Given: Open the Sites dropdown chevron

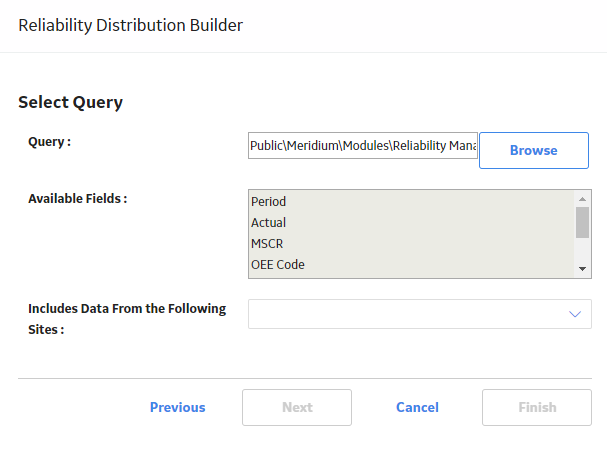Looking at the screenshot, I should point(575,314).
